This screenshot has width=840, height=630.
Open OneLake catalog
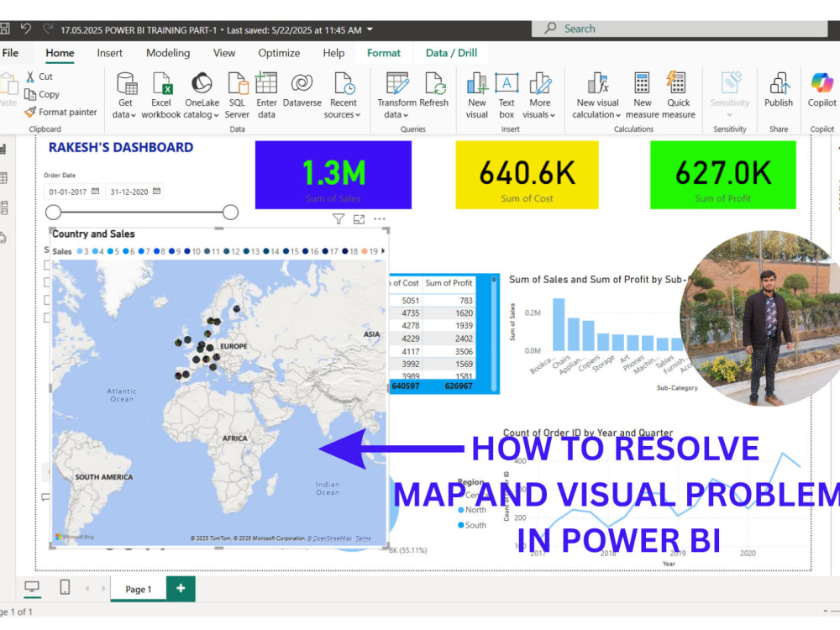tap(202, 96)
